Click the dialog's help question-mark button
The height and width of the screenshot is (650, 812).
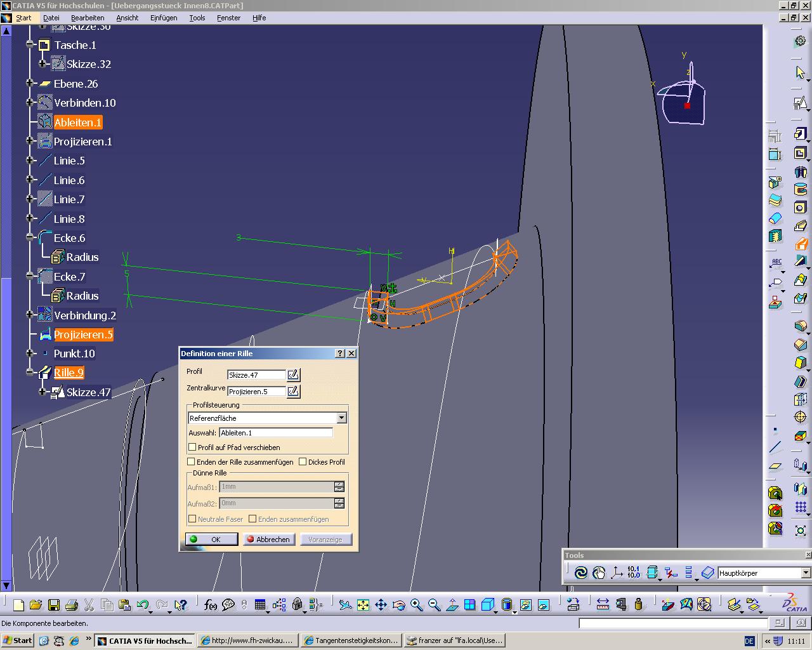340,354
